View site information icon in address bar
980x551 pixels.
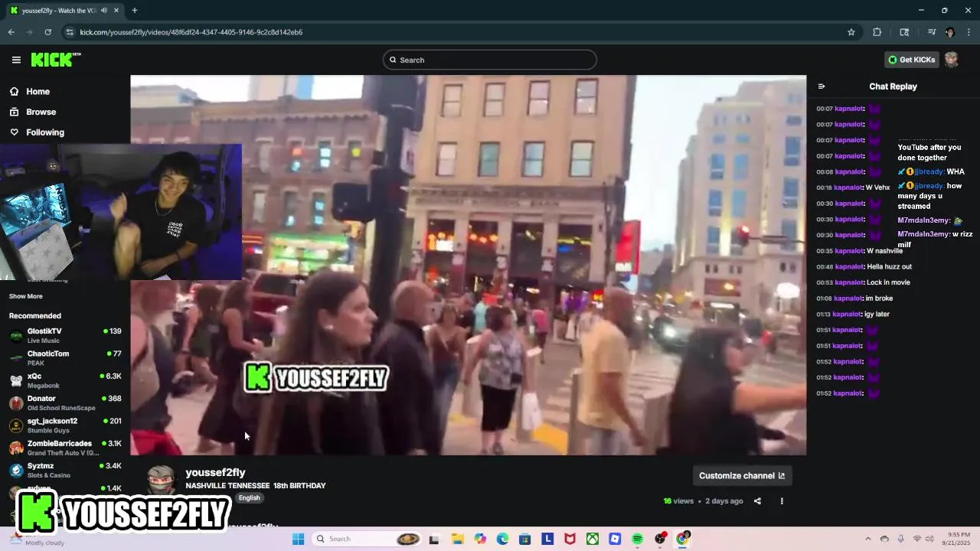coord(70,32)
